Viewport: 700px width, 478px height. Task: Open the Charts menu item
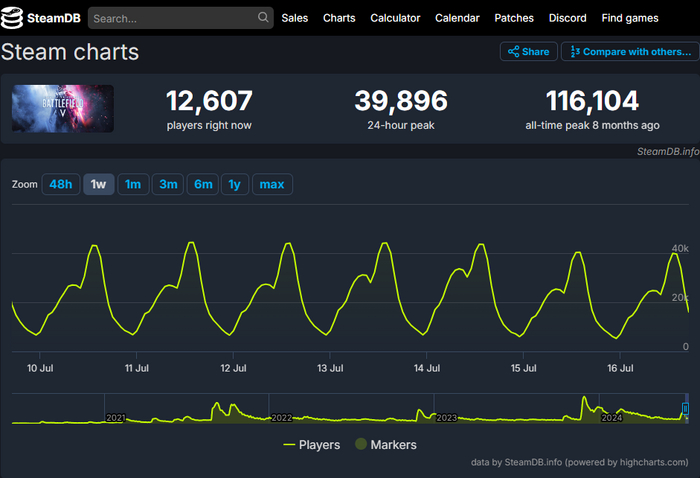(x=339, y=18)
